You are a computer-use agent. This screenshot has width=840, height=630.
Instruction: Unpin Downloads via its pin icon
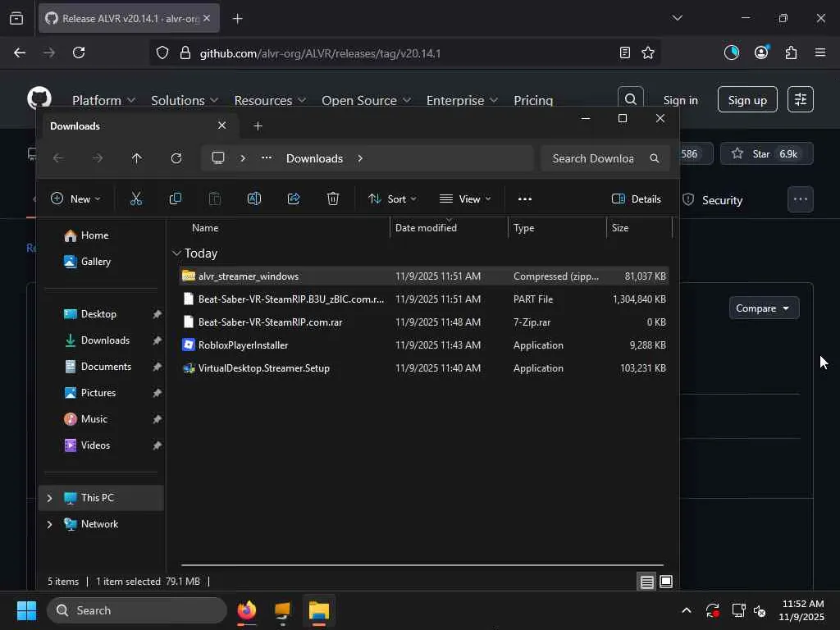157,340
